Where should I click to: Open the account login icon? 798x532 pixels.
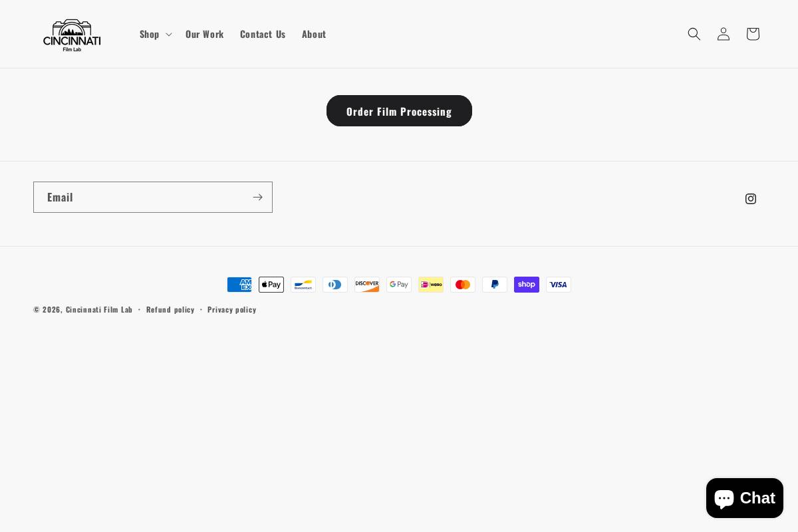[724, 34]
